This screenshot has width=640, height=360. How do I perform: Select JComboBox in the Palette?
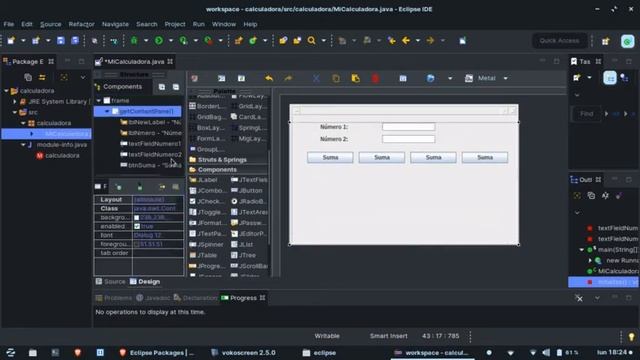click(x=207, y=191)
